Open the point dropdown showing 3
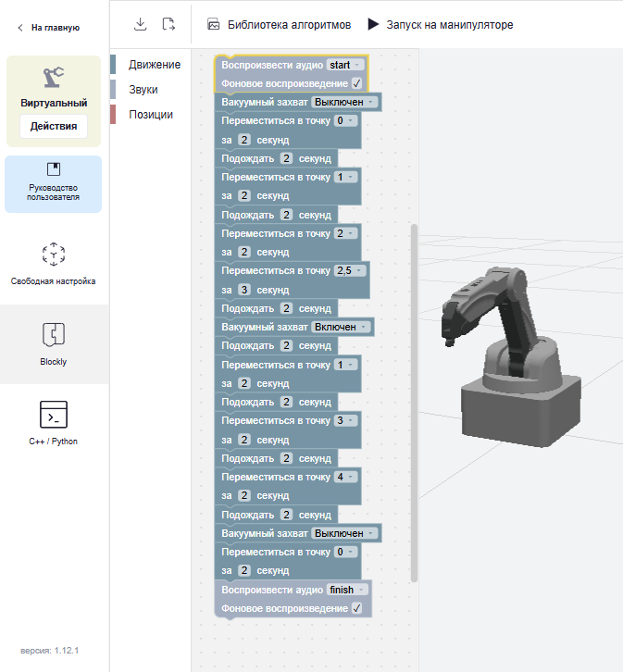This screenshot has height=672, width=623. (x=345, y=421)
